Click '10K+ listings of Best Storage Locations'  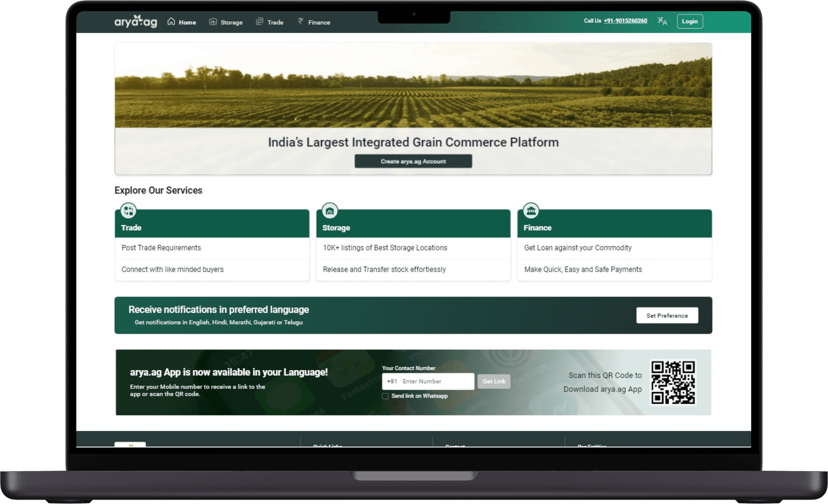click(x=385, y=248)
